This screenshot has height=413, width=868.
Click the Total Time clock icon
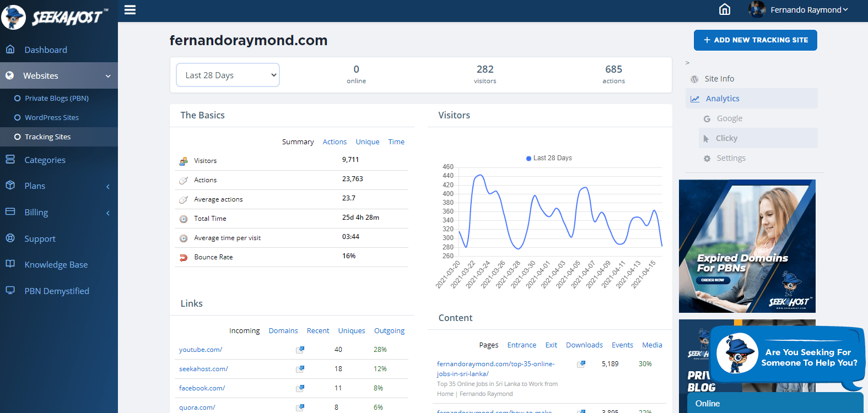tap(184, 219)
